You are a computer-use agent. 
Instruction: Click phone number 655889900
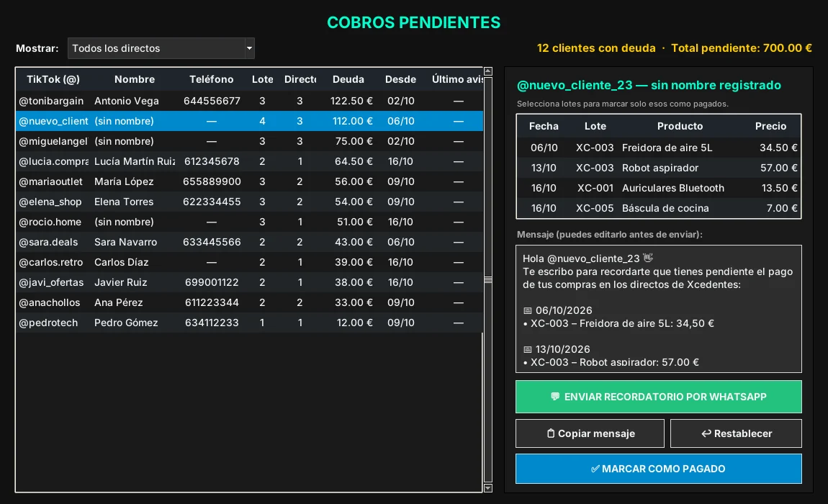[x=212, y=181]
